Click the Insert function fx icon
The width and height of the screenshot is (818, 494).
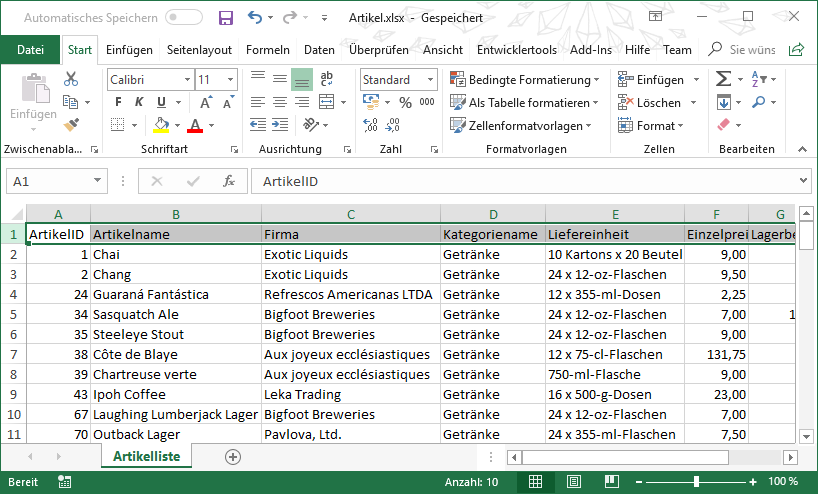pyautogui.click(x=228, y=181)
